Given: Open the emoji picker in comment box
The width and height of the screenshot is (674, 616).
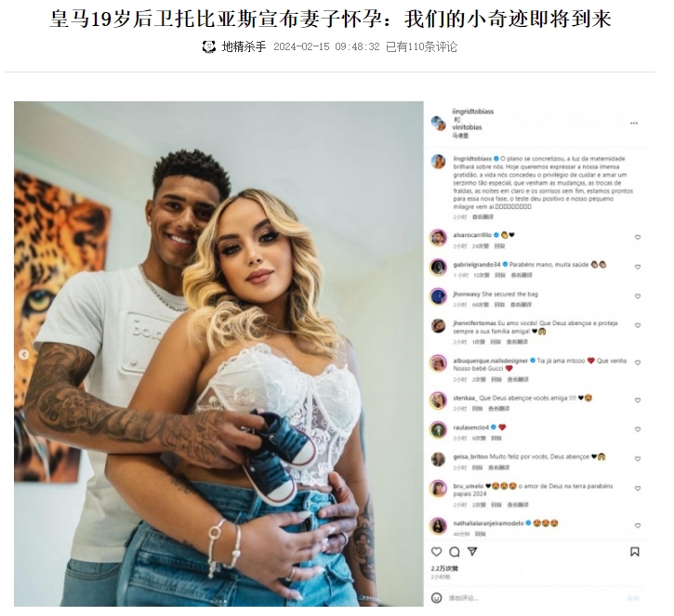Looking at the screenshot, I should point(436,597).
